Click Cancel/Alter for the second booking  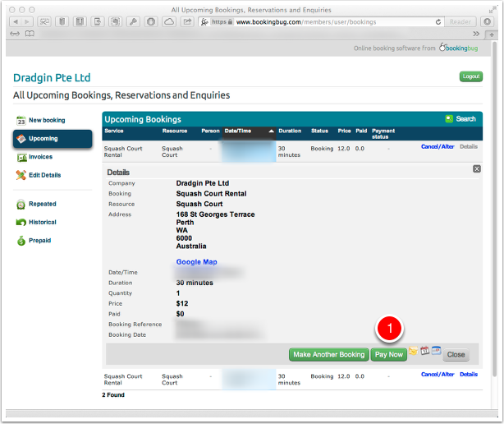pyautogui.click(x=438, y=375)
